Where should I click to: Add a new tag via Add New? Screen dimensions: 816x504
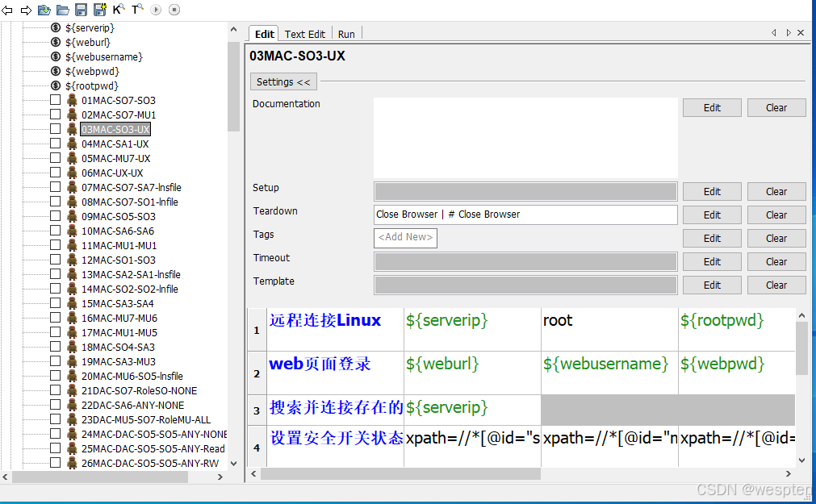(x=404, y=238)
